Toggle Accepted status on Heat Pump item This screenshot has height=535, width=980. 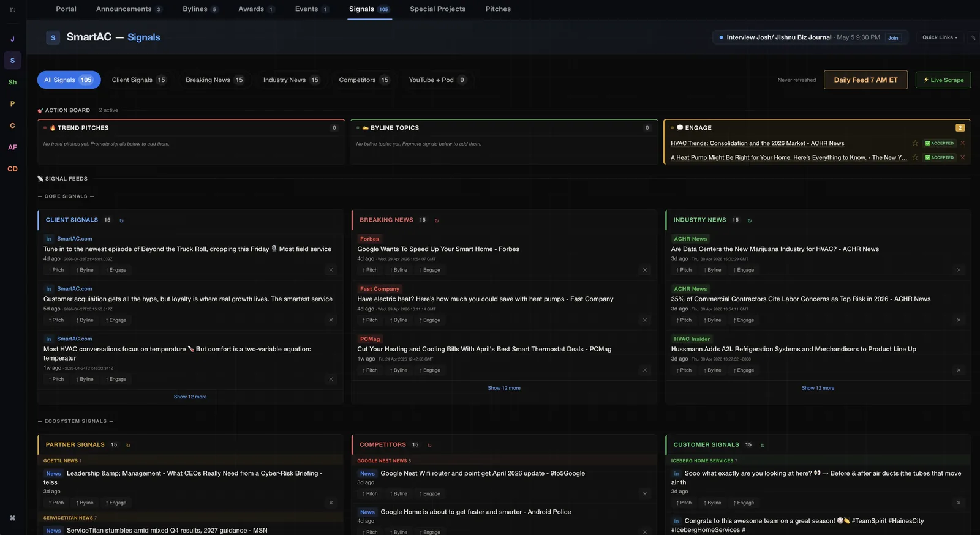[939, 157]
